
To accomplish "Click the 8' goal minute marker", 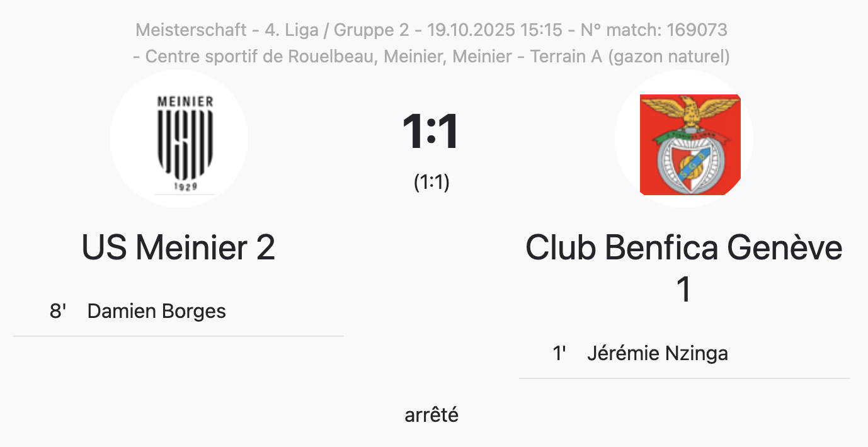I will (x=58, y=311).
